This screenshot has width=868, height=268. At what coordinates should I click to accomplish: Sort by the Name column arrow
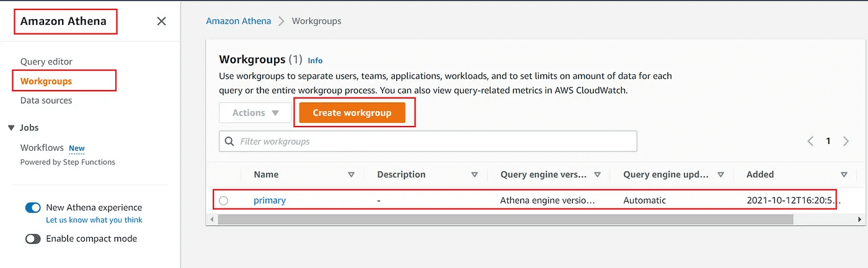coord(352,175)
